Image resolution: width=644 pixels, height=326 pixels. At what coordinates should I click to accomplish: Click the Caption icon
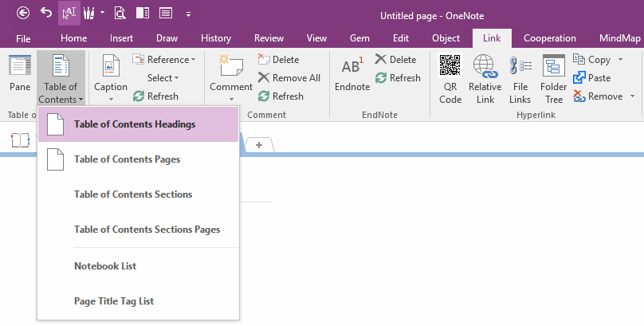coord(110,65)
